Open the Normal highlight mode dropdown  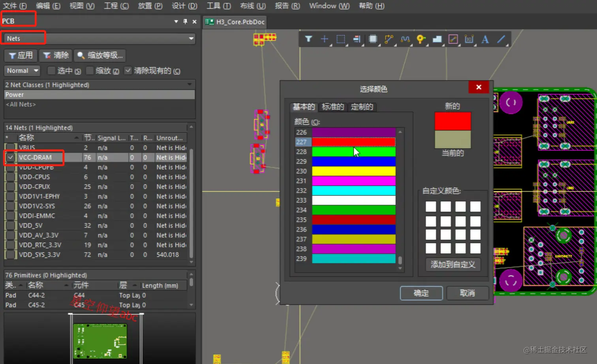click(22, 71)
